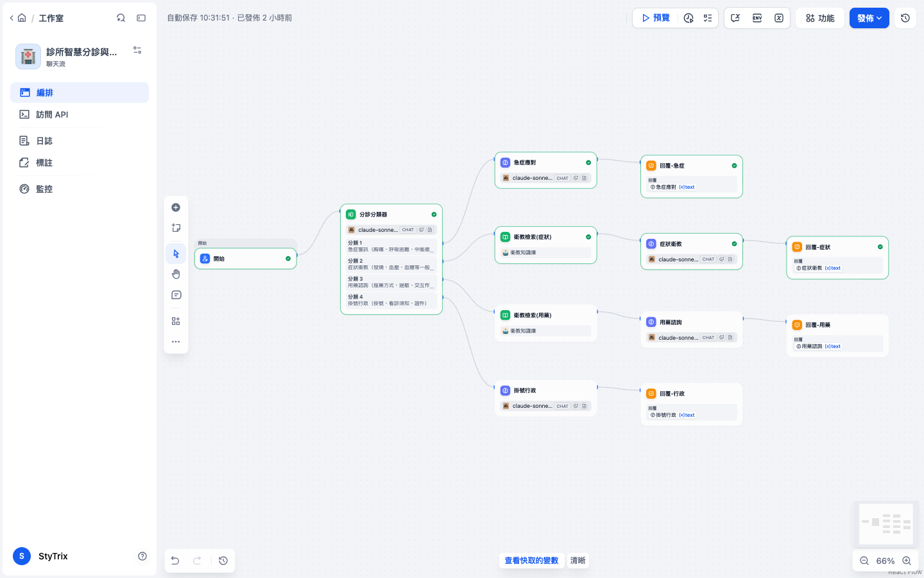Undo the last canvas change
Image resolution: width=924 pixels, height=578 pixels.
175,561
